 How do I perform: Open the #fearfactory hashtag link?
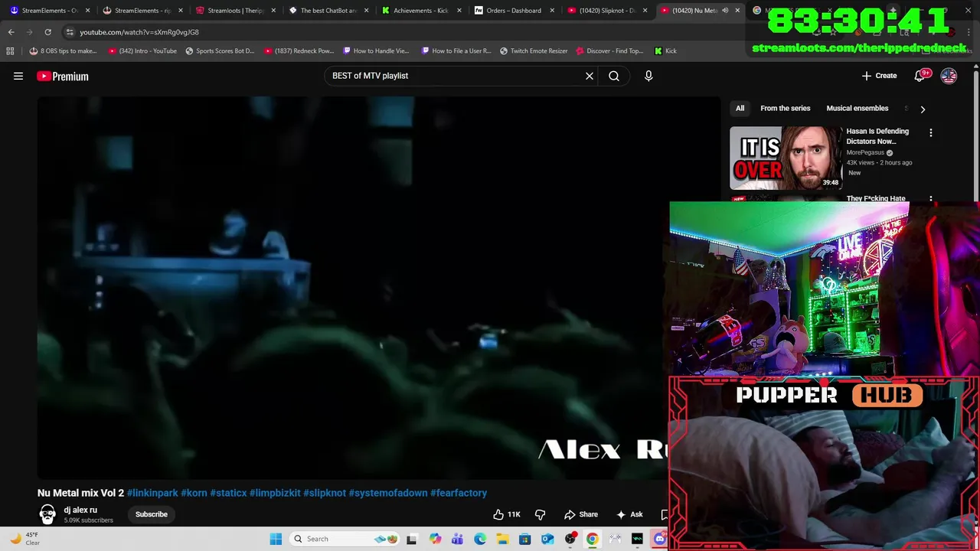pos(459,493)
